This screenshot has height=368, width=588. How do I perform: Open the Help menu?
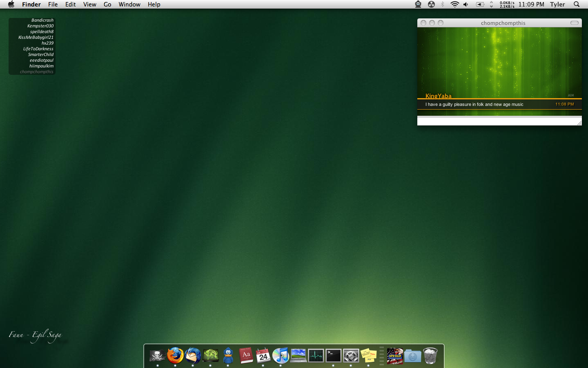pos(154,4)
